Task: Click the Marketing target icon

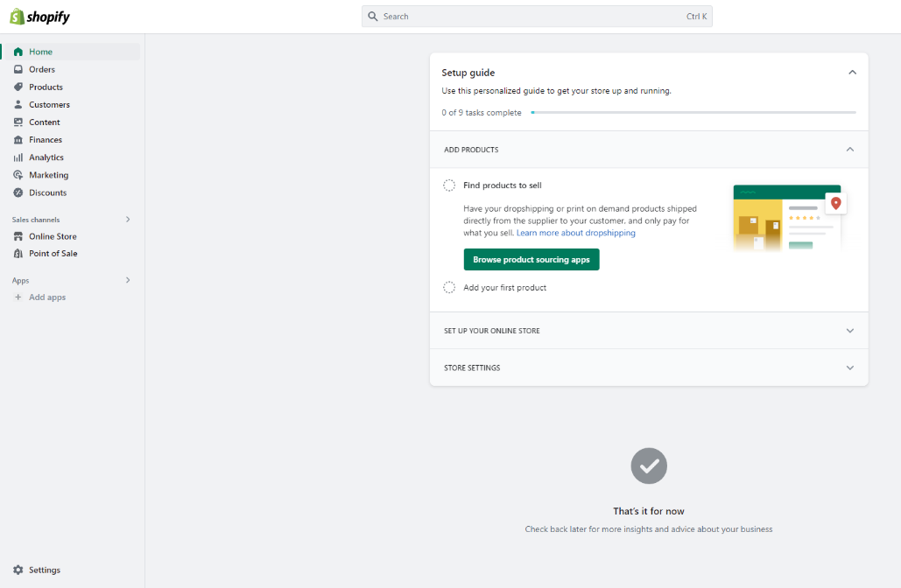Action: coord(18,175)
